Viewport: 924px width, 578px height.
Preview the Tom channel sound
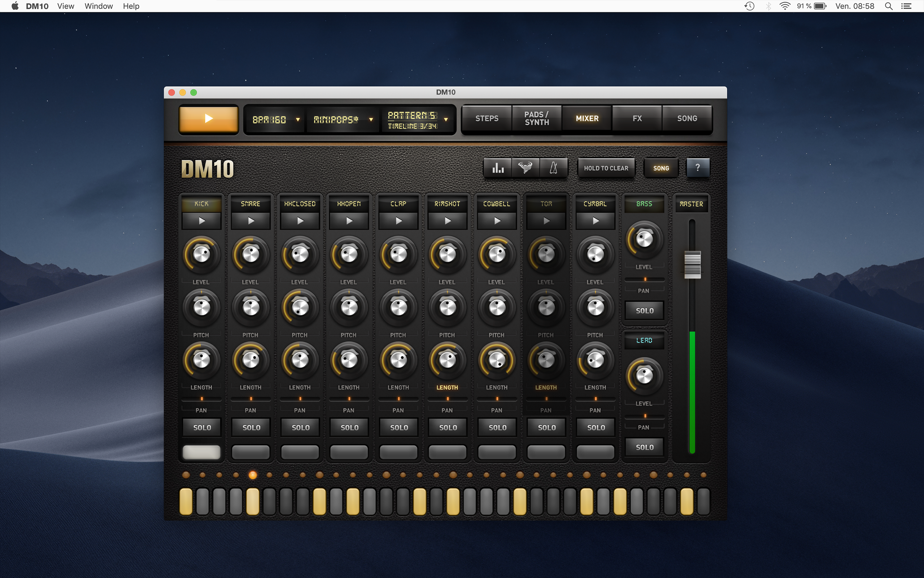546,221
